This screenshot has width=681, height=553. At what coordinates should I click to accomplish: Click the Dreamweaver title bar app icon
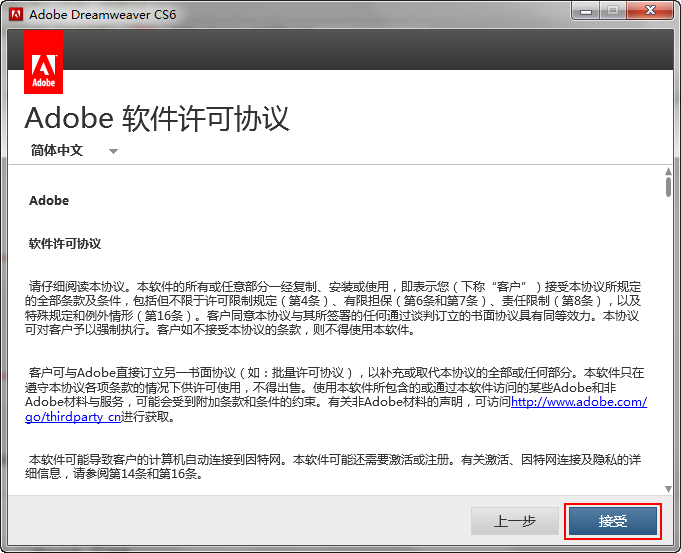pyautogui.click(x=16, y=15)
